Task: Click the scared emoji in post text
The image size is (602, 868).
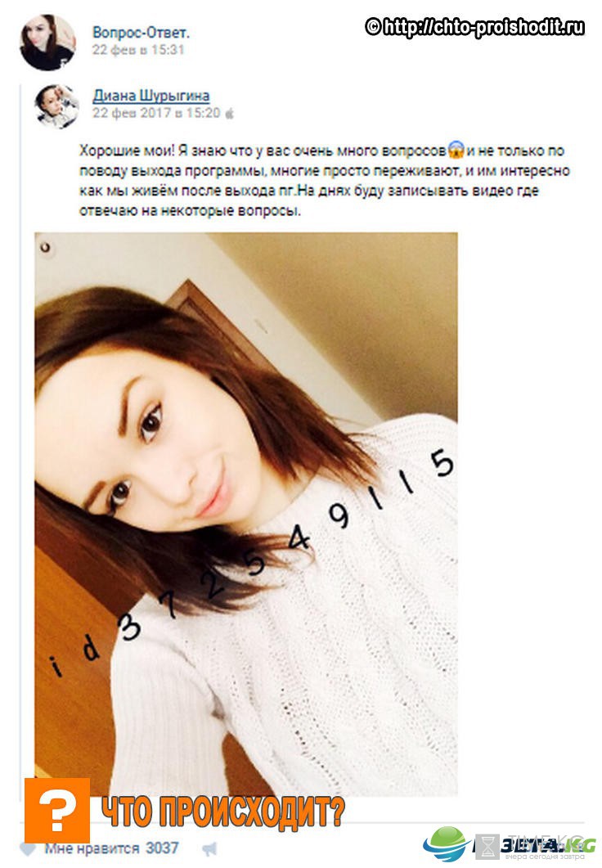Action: pos(456,150)
